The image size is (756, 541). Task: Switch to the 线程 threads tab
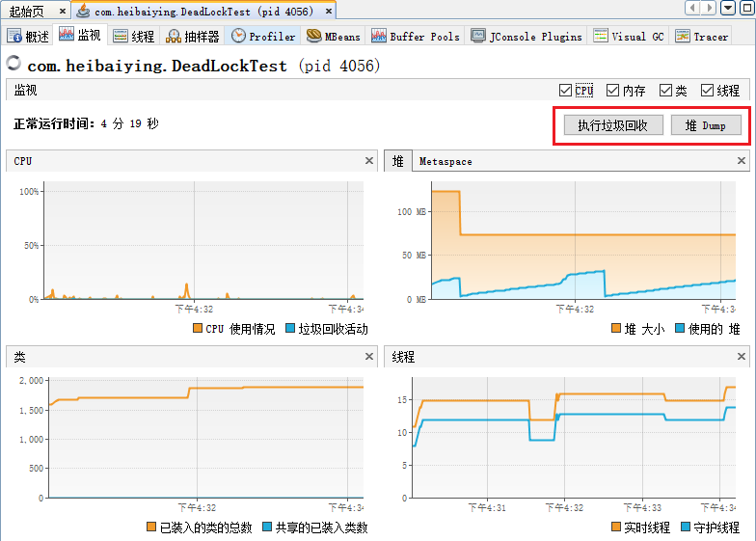click(x=133, y=36)
